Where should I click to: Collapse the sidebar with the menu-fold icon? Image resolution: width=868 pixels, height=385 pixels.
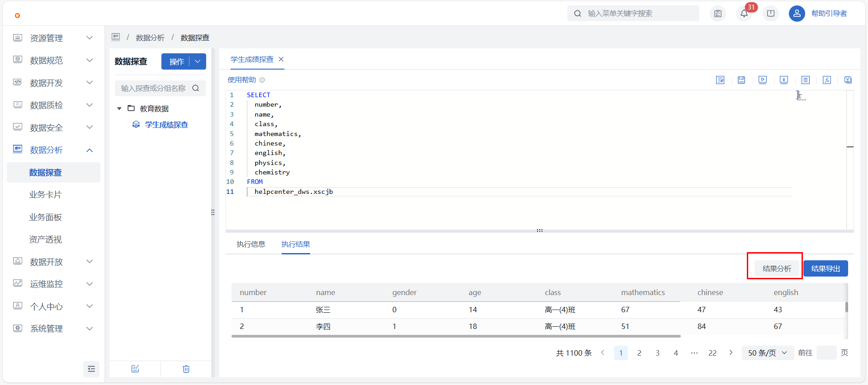tap(91, 369)
